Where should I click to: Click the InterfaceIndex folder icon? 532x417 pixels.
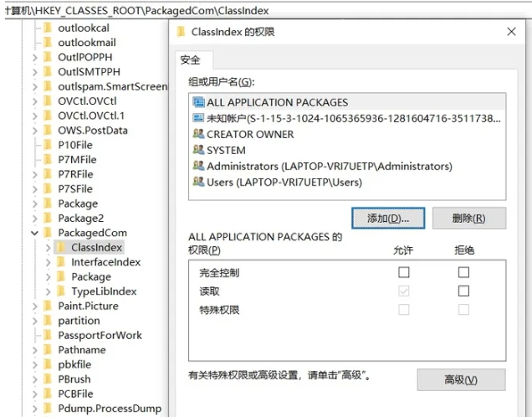61,262
